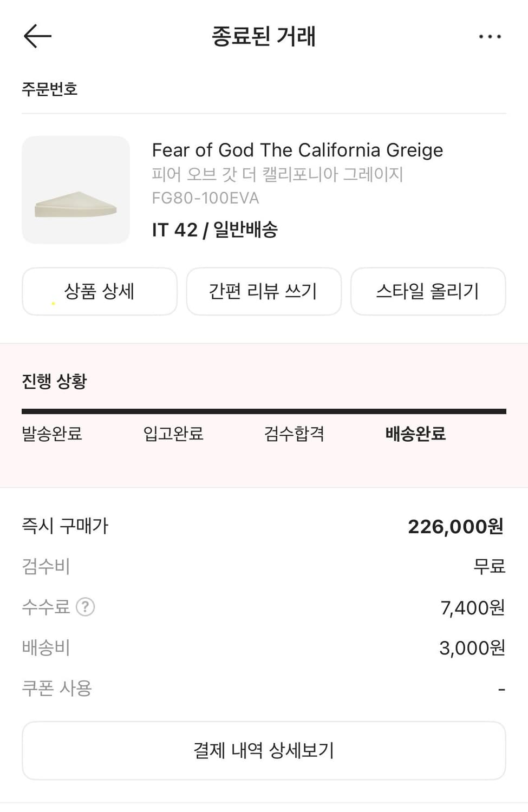Open the three-dot more options menu
The height and width of the screenshot is (812, 528).
click(x=490, y=37)
